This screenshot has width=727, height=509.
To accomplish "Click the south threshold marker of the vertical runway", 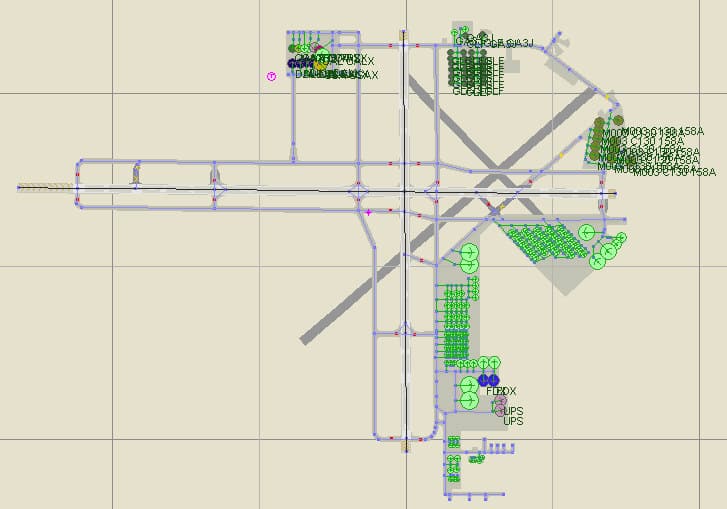I will tap(405, 446).
